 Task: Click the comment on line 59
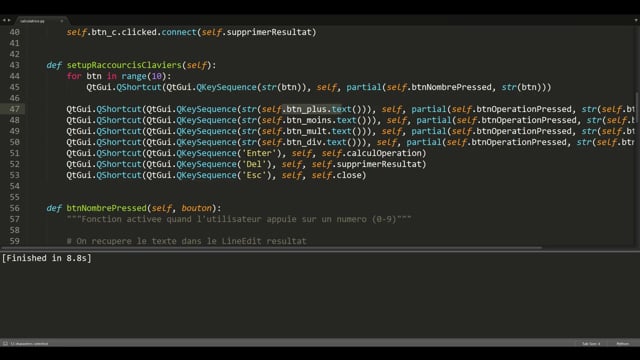pyautogui.click(x=187, y=241)
